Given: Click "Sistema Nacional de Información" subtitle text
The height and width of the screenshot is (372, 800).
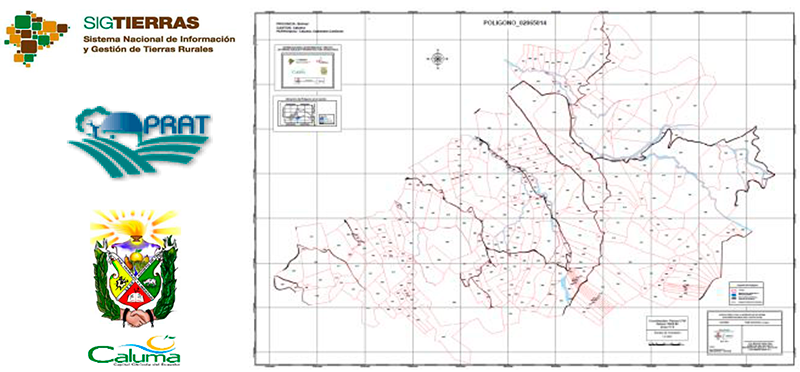Looking at the screenshot, I should pos(159,39).
